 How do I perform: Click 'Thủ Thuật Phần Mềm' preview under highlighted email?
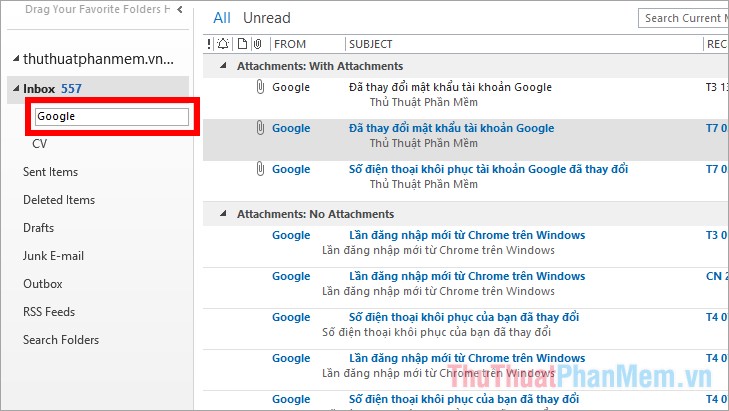[424, 143]
